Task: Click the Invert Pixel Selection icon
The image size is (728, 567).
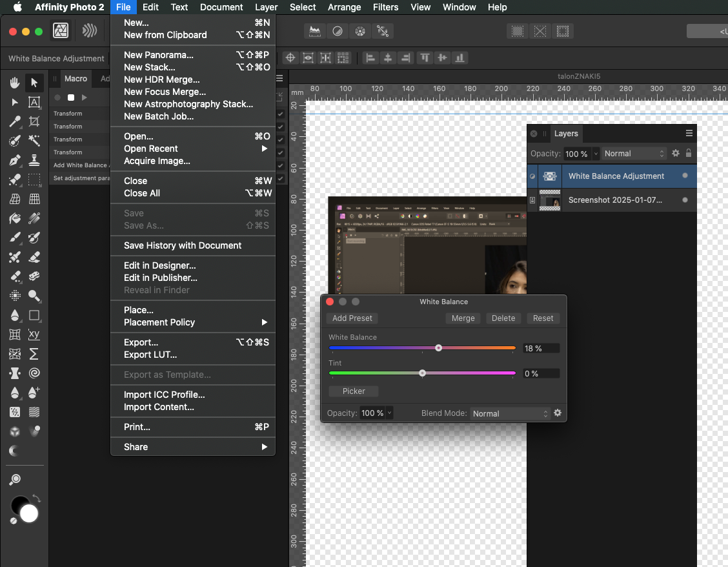Action: click(563, 31)
